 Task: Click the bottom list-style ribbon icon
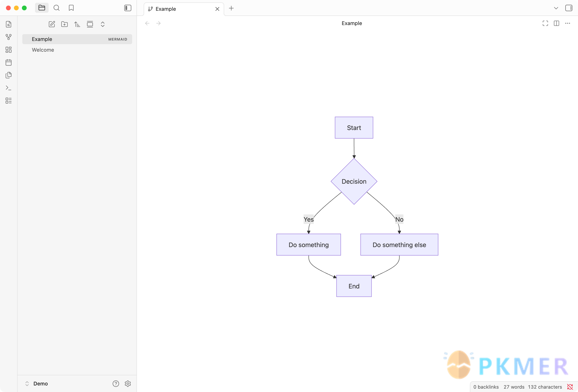8,101
